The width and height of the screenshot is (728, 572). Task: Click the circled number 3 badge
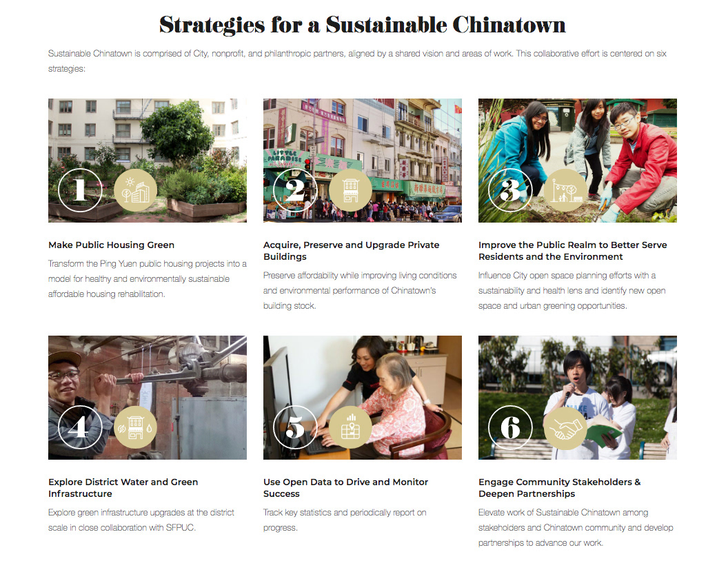pos(509,190)
